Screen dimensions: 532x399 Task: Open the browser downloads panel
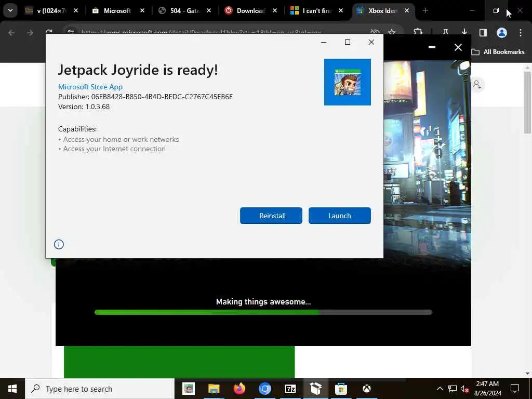coord(464,32)
